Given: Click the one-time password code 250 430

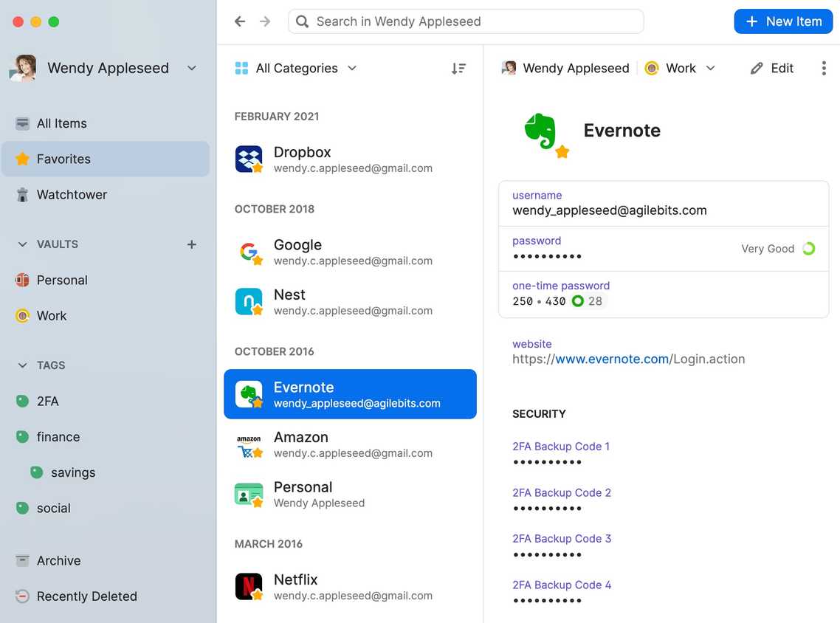Looking at the screenshot, I should coord(539,301).
